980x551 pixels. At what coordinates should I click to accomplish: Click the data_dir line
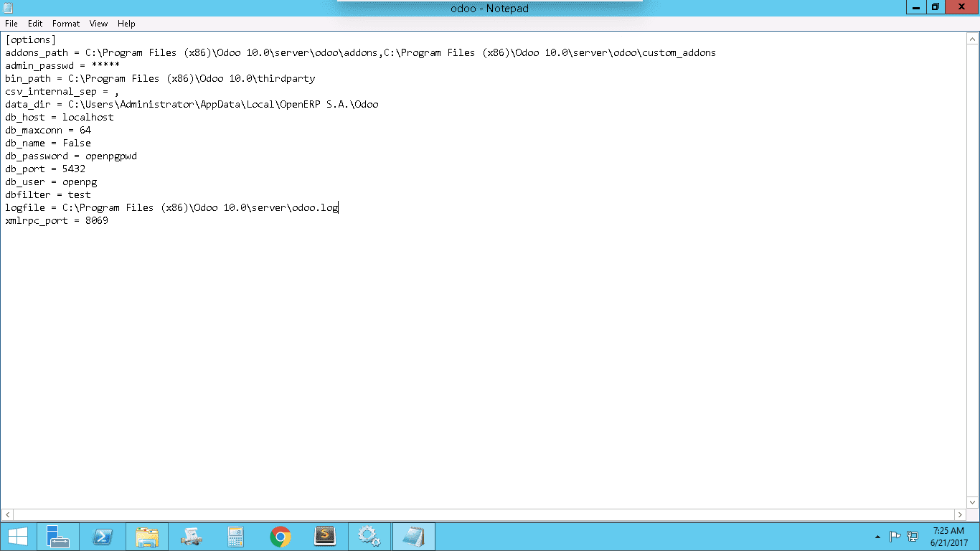pos(192,105)
